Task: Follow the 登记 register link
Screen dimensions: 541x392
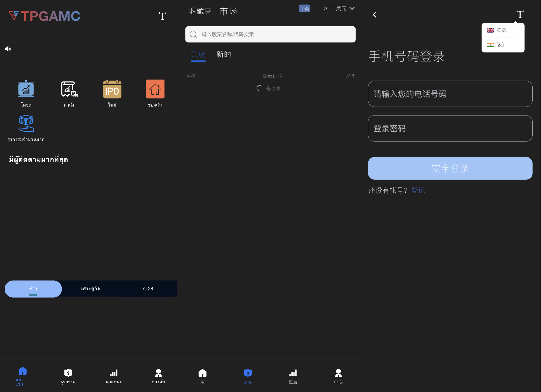Action: pos(418,191)
